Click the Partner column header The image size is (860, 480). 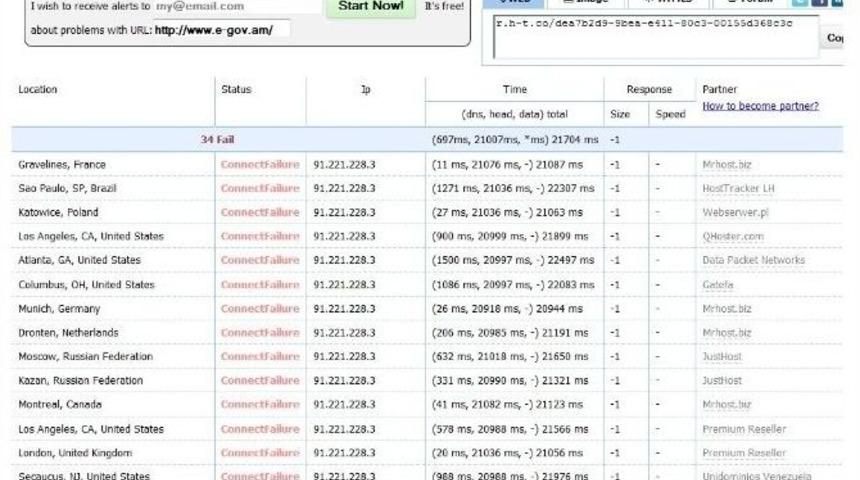pos(719,89)
